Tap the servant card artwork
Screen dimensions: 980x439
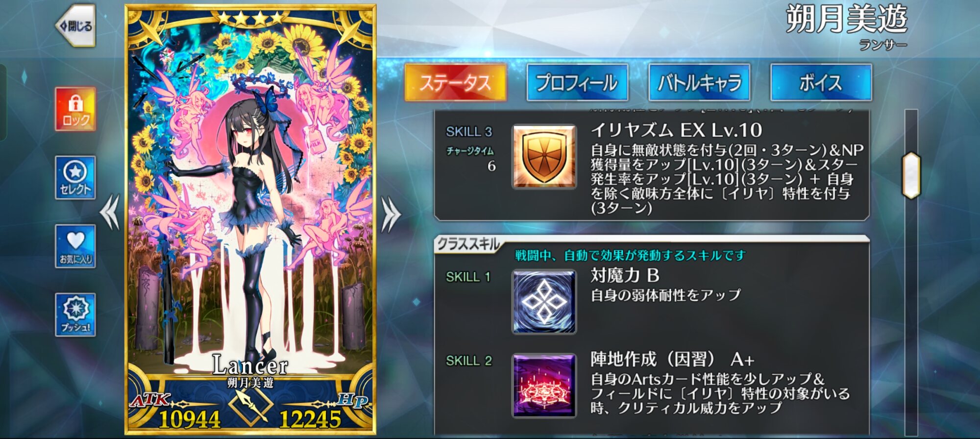click(250, 196)
